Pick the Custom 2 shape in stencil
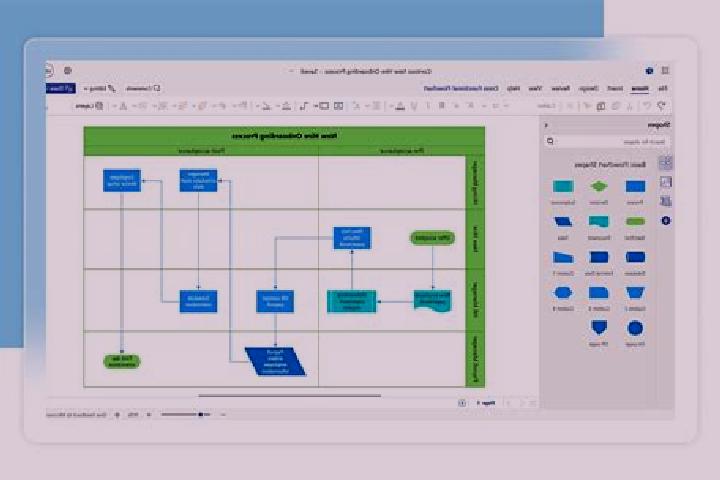 click(636, 293)
